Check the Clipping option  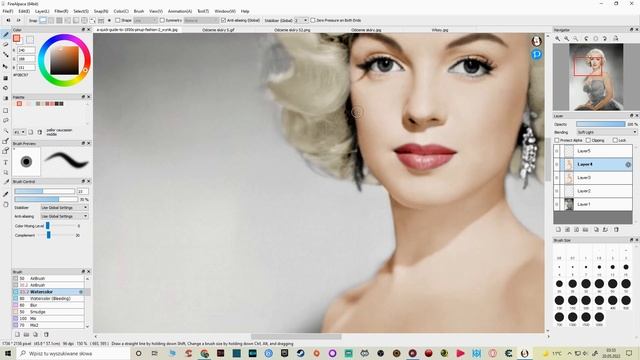(x=588, y=140)
